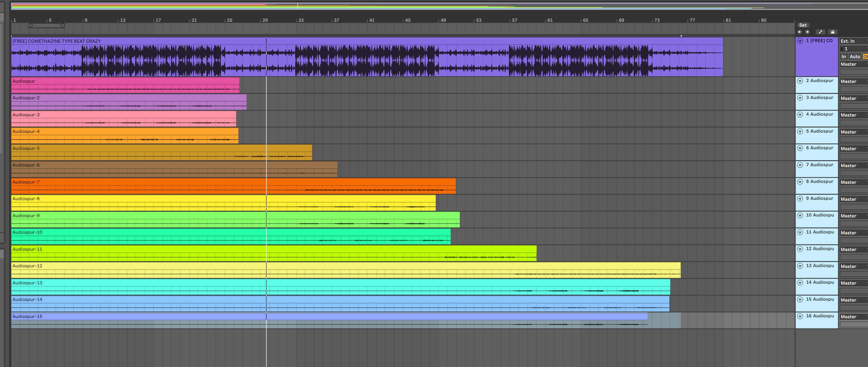
Task: Unfold the 16 Audiospur track
Action: 800,316
